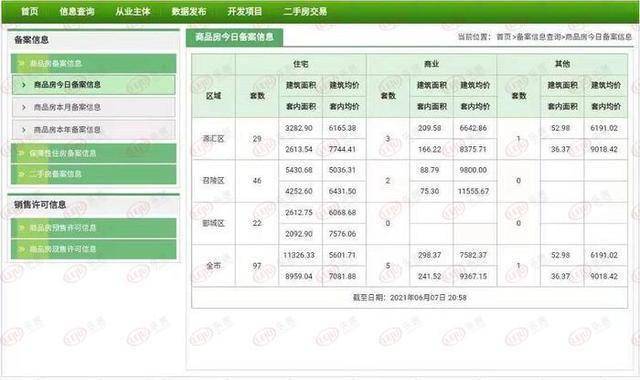Click the commercial price value 6642.86
This screenshot has width=640, height=380.
click(473, 128)
